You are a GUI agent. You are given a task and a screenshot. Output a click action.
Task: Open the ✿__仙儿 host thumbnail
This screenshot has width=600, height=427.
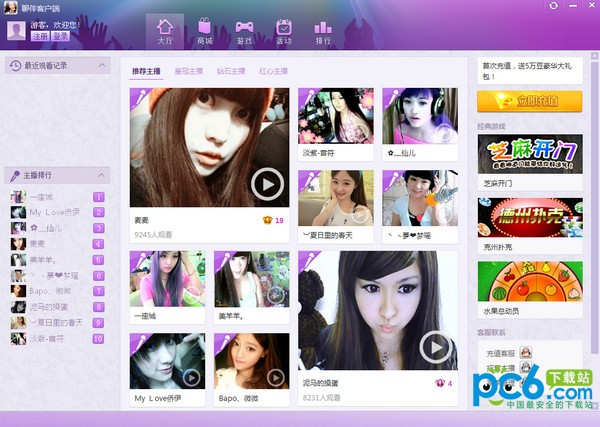click(x=420, y=116)
